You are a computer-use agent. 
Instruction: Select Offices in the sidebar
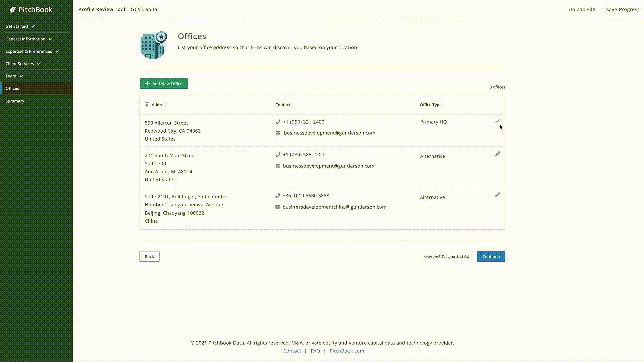tap(37, 88)
